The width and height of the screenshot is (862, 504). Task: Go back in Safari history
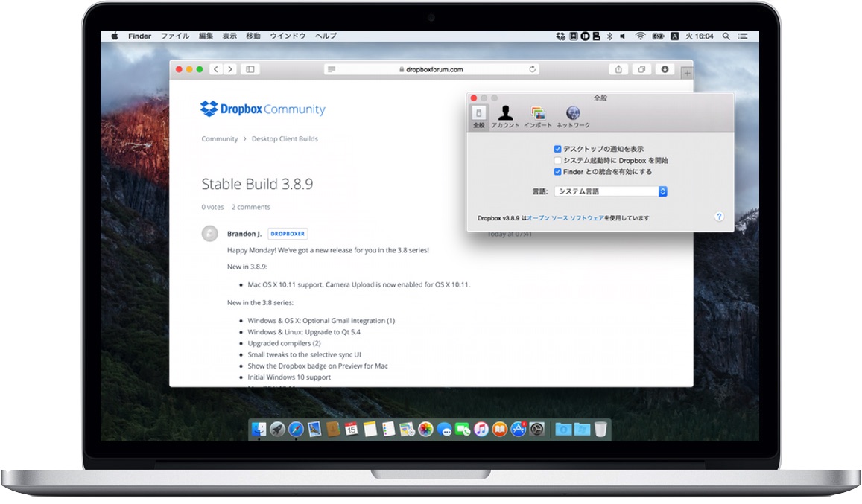(216, 69)
